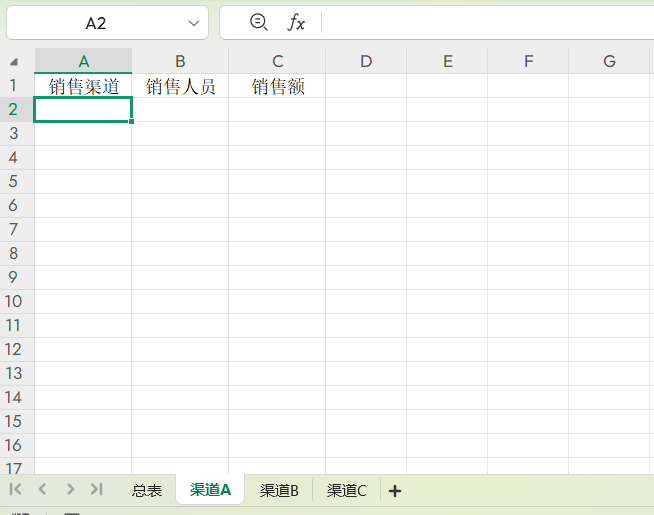This screenshot has width=654, height=515.
Task: Click cell B1 labeled 销售人员
Action: click(x=180, y=87)
